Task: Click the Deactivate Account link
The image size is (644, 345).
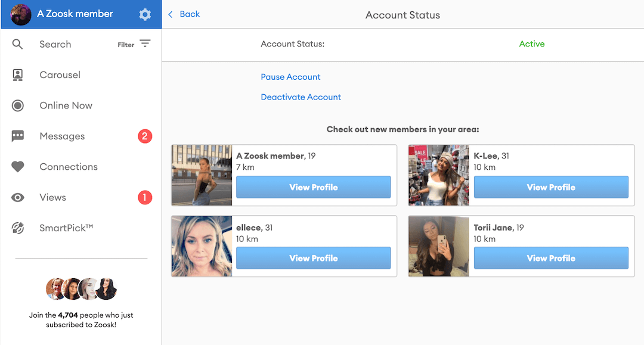Action: 301,97
